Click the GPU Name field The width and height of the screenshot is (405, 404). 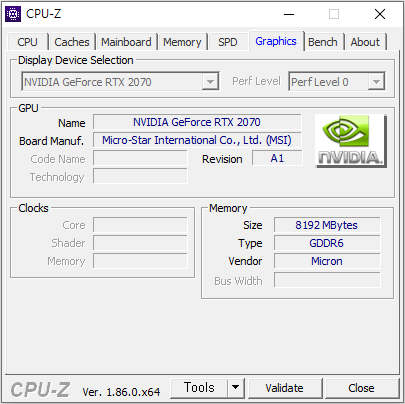(197, 122)
